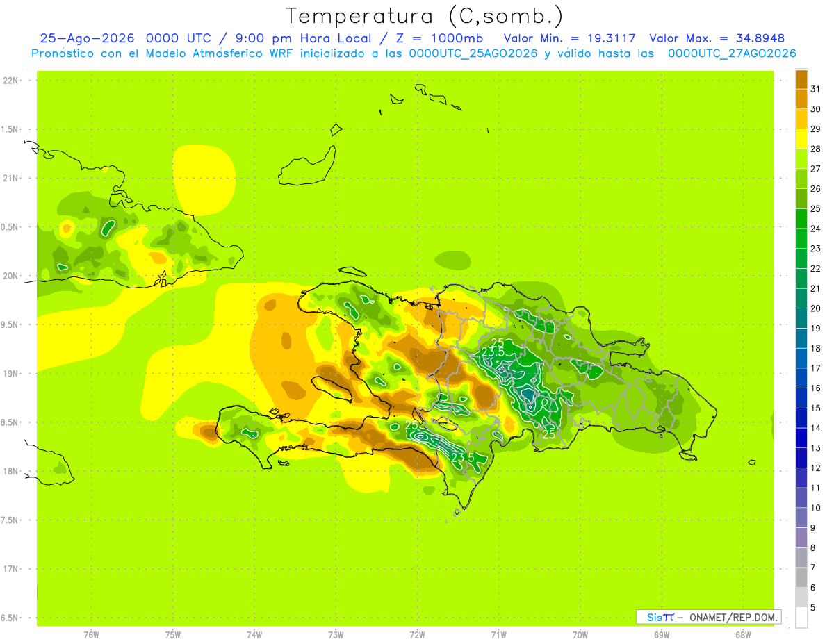Click the 0000UTC_27AGO2026 valid-until timestamp
Screen dimensions: 834x644
pyautogui.click(x=732, y=53)
